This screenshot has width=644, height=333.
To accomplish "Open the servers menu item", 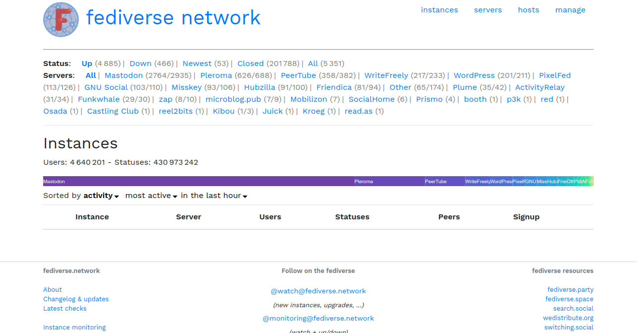I will coord(488,10).
